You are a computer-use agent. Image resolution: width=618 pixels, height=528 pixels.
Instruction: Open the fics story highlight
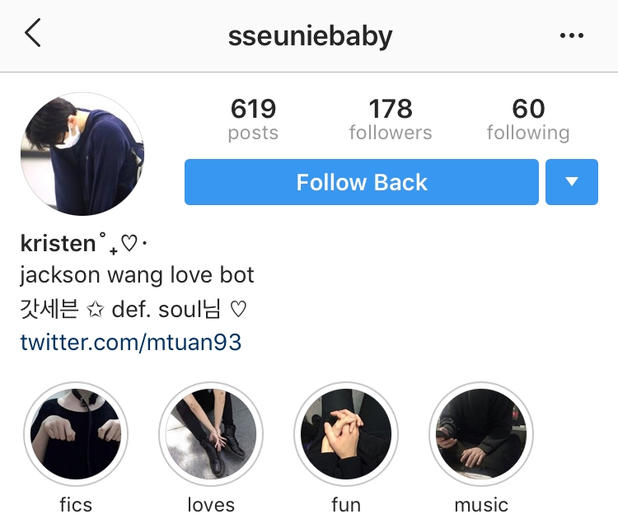(76, 433)
